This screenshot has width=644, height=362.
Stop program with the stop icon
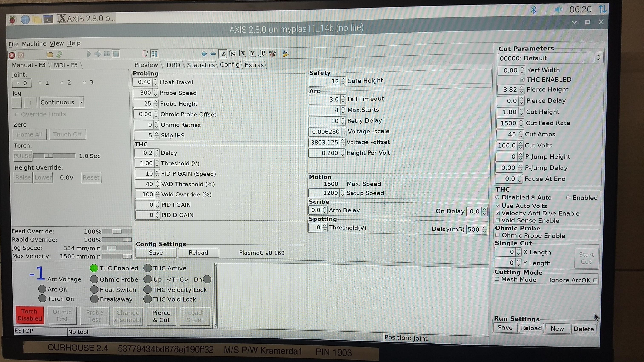coord(116,54)
